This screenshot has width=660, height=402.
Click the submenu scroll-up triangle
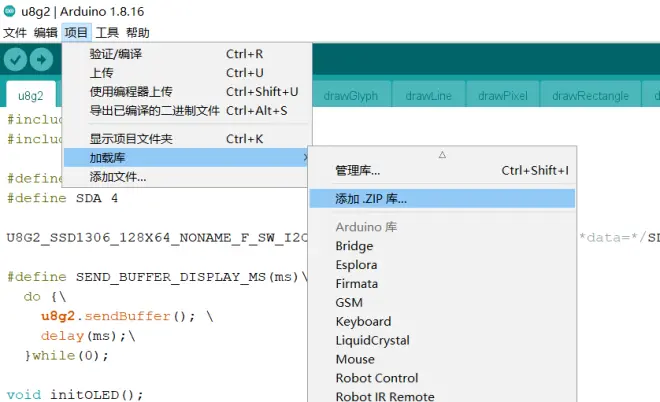pos(442,155)
